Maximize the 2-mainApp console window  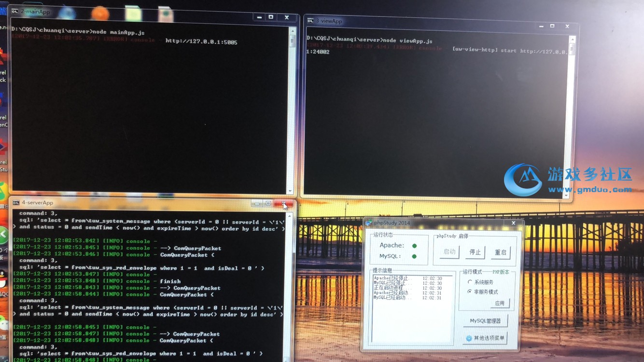[271, 17]
